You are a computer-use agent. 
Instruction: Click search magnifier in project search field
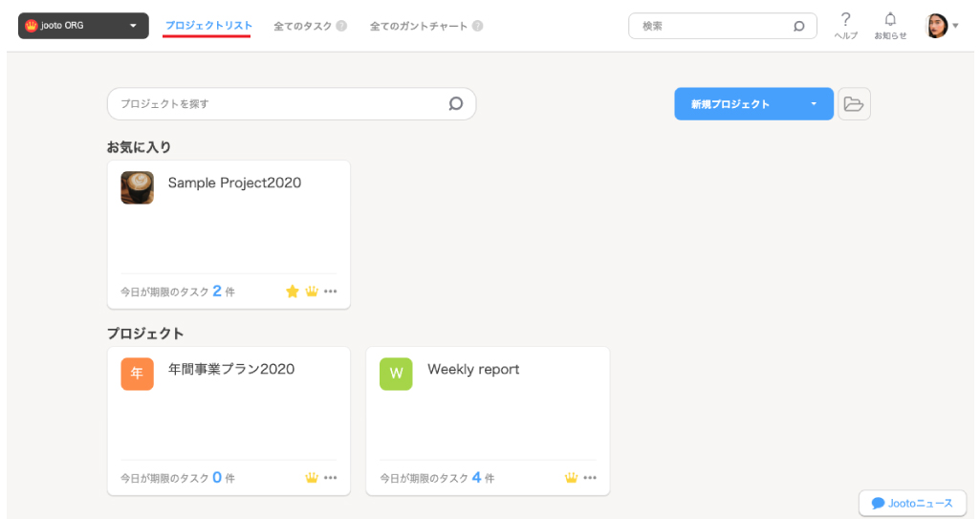tap(456, 104)
